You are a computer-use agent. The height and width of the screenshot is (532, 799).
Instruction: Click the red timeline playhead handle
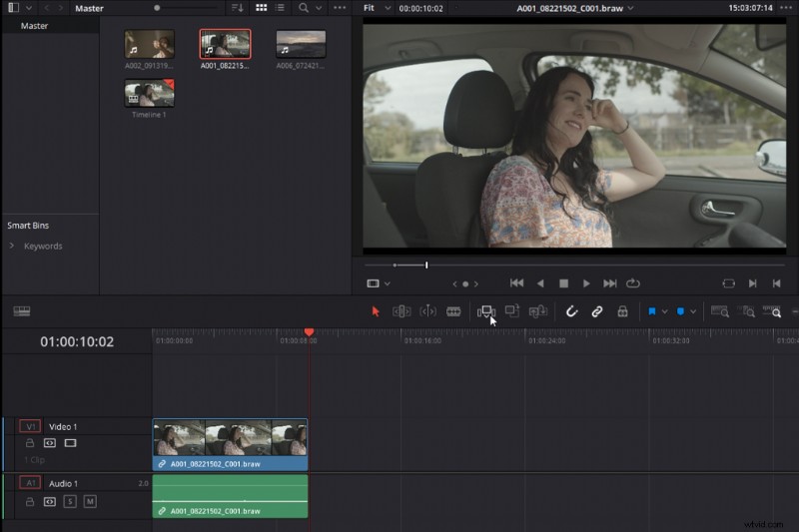309,332
